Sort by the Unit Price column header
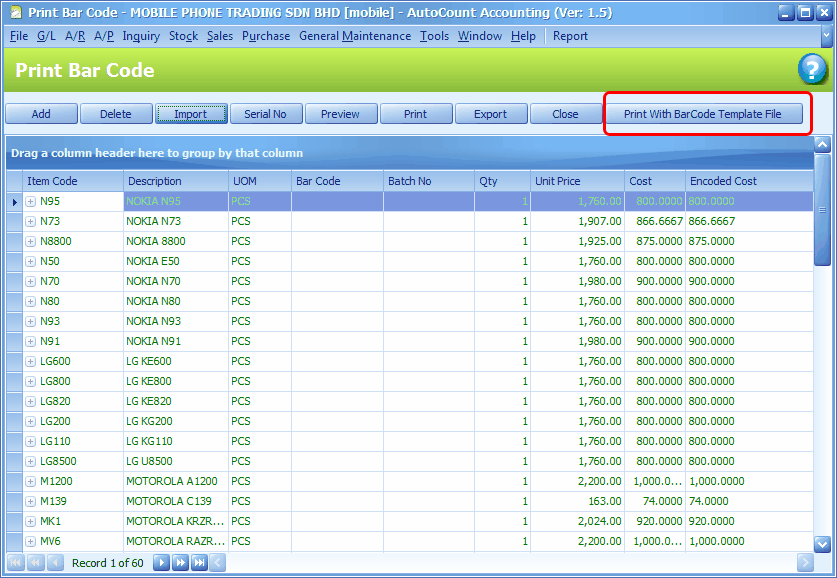837x578 pixels. click(x=578, y=181)
